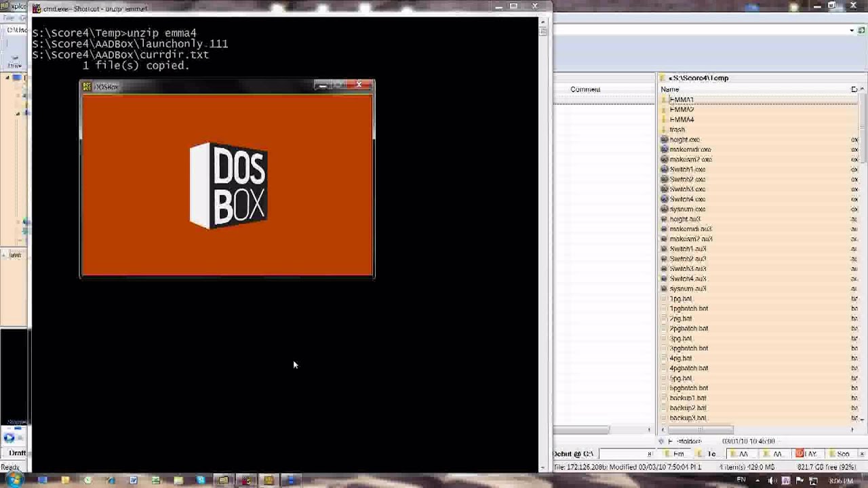This screenshot has width=868, height=488.
Task: Select the backup2.bat file
Action: (x=688, y=408)
